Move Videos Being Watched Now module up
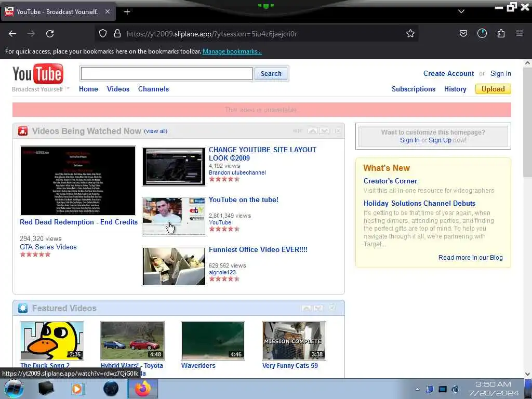 pos(312,131)
